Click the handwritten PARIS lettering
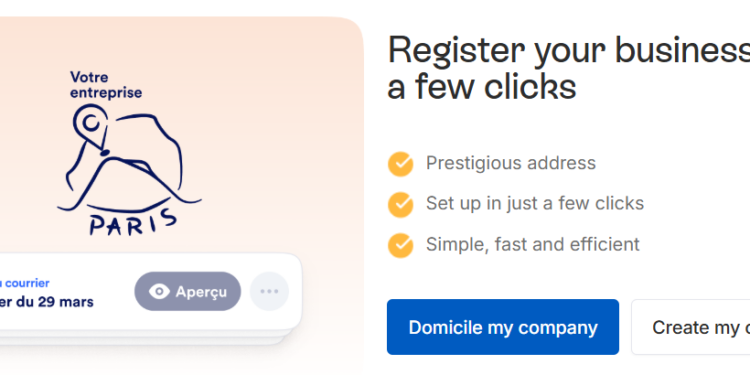Viewport: 750px width, 375px height. click(132, 222)
